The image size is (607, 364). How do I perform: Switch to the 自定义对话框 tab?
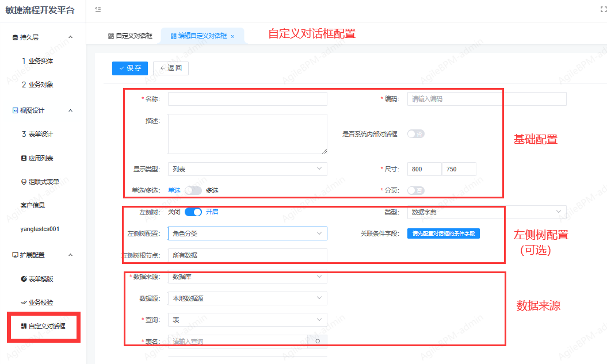(130, 36)
